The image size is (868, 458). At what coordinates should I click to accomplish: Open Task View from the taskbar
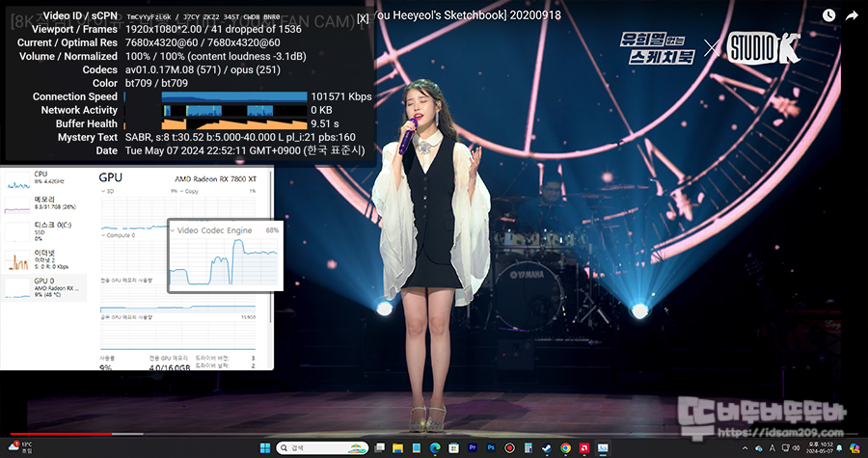tap(379, 447)
